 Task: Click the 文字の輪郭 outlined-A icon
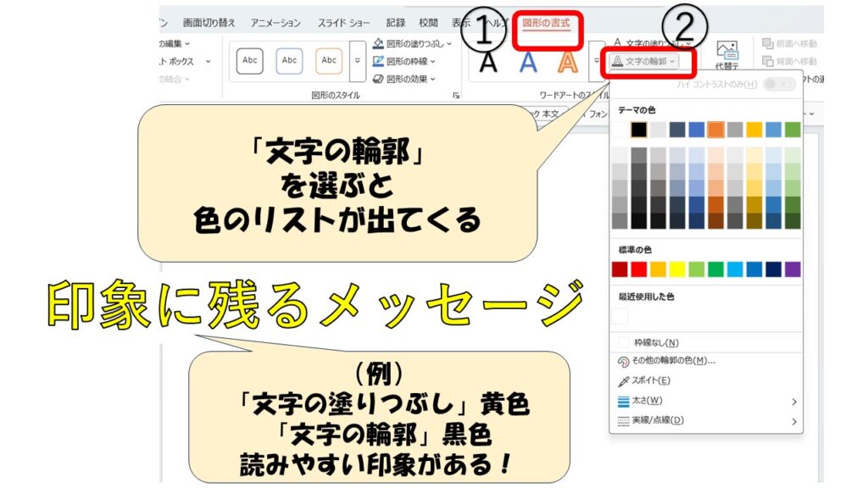pyautogui.click(x=617, y=61)
